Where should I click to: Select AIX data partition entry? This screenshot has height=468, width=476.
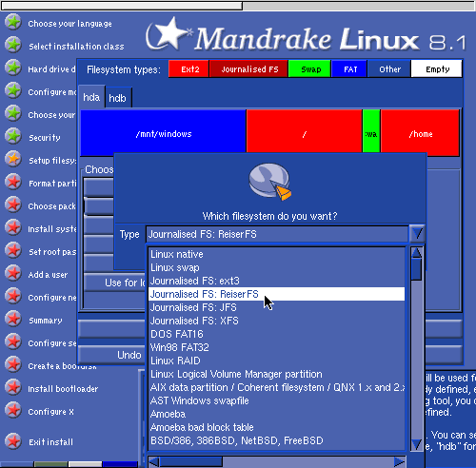pyautogui.click(x=276, y=387)
